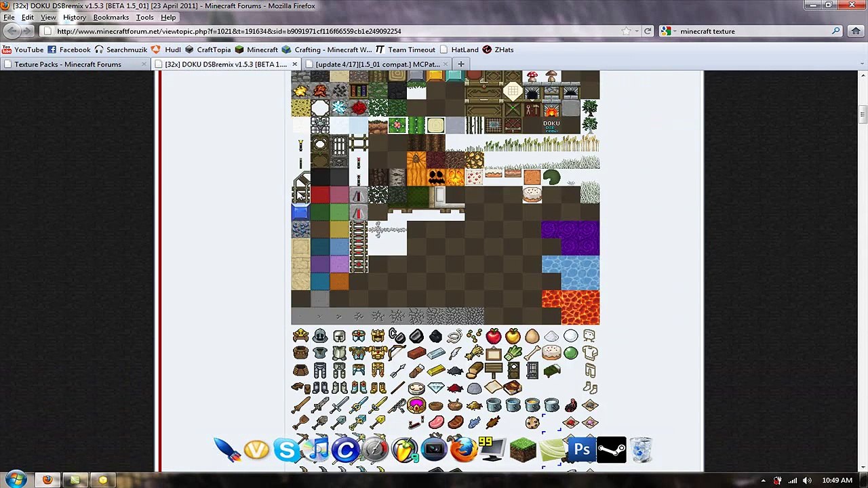Click the cake texture tile
Image resolution: width=868 pixels, height=488 pixels.
[x=532, y=195]
